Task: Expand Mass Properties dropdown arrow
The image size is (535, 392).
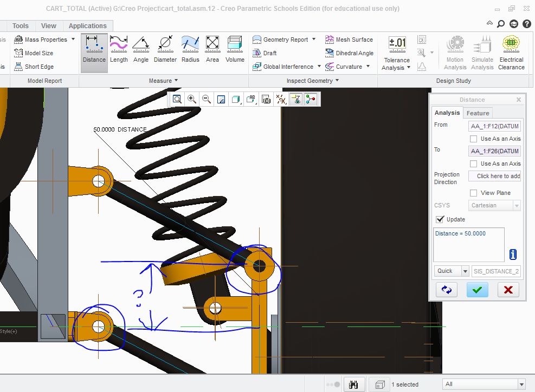Action: tap(73, 39)
